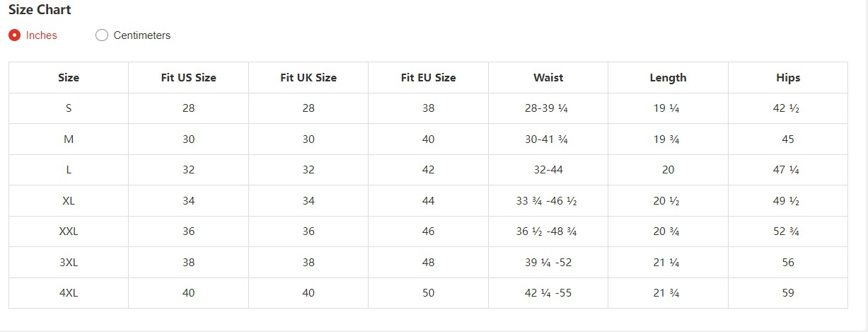
Task: Click the 4XL size row label
Action: 69,293
